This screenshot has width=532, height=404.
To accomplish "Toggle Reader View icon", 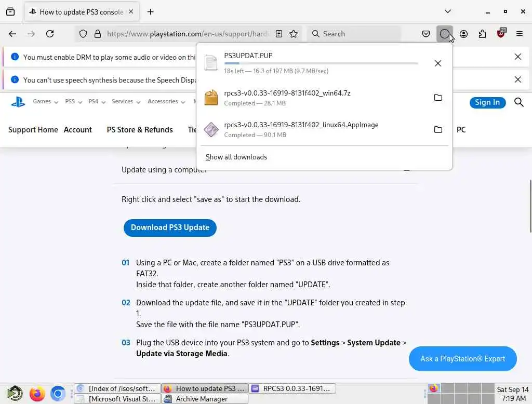I will tap(279, 34).
